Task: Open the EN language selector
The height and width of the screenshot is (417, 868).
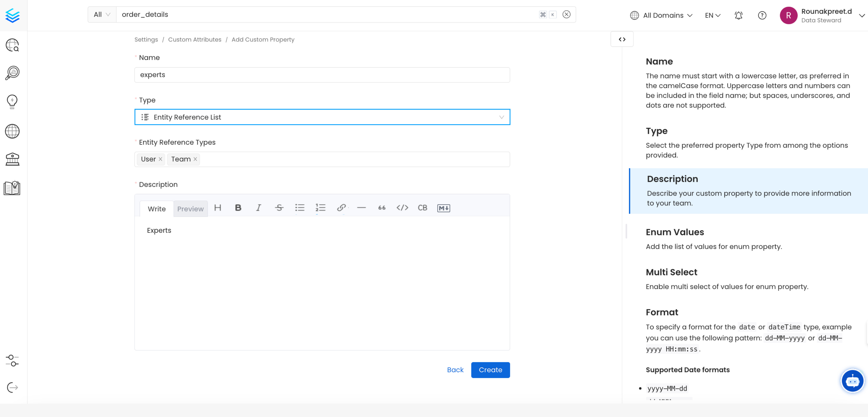Action: pos(712,15)
